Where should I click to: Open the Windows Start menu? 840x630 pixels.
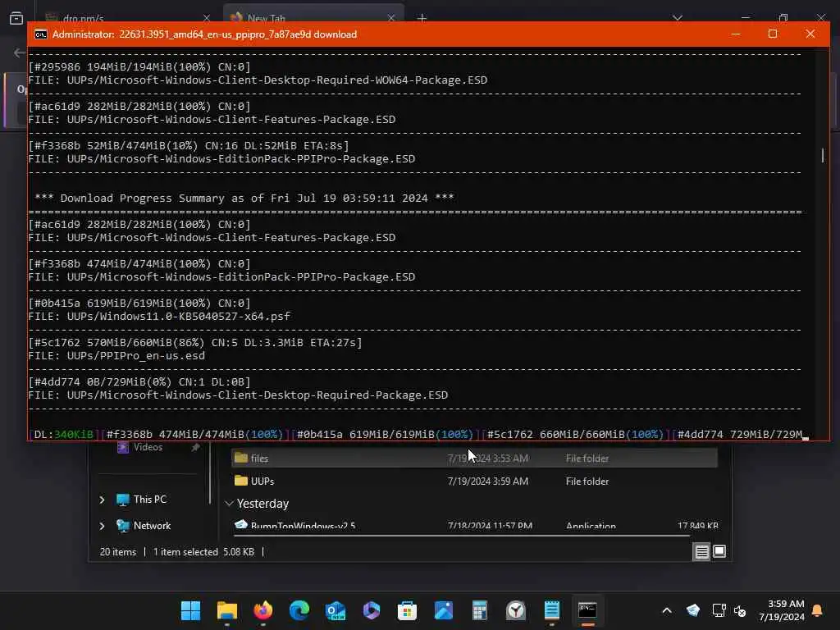[x=190, y=610]
